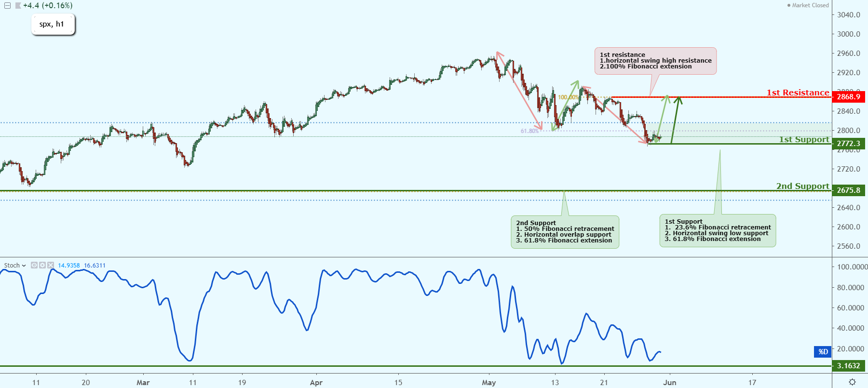The height and width of the screenshot is (388, 868).
Task: Click the 'Apr' date axis label
Action: coord(316,383)
